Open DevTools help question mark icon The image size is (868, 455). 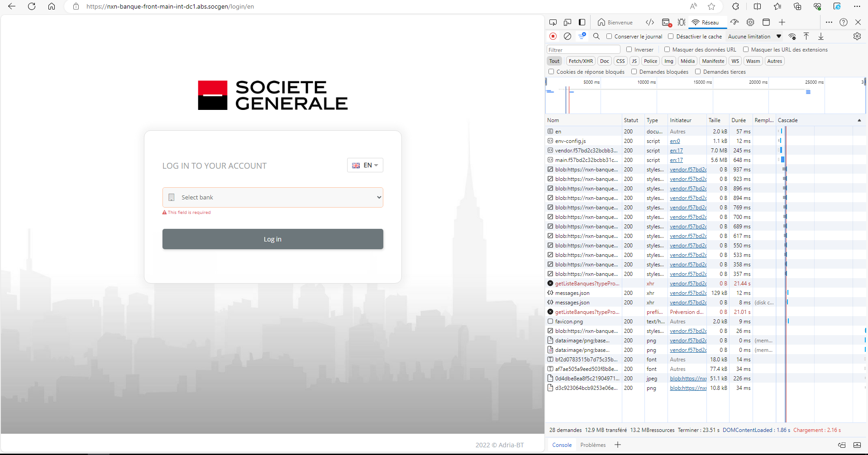[x=844, y=22]
